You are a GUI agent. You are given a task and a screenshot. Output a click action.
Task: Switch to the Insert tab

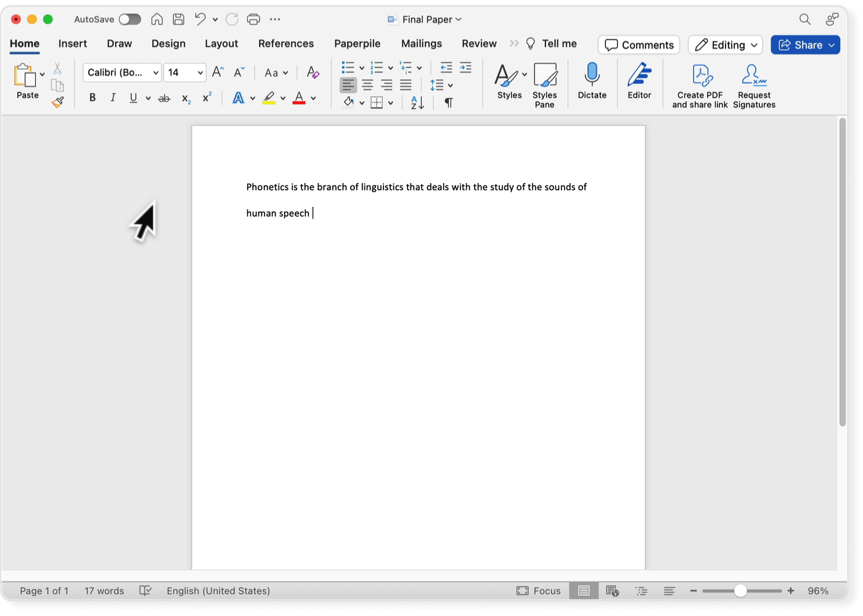[73, 44]
